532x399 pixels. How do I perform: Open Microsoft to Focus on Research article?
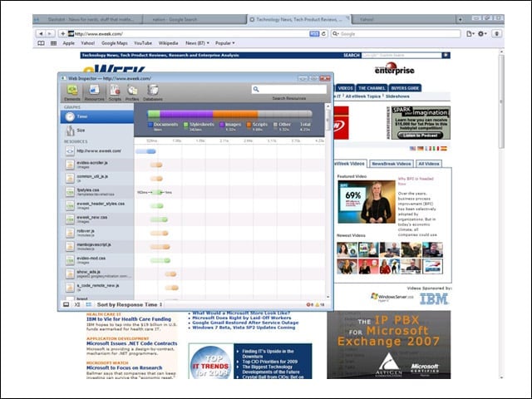tap(124, 367)
